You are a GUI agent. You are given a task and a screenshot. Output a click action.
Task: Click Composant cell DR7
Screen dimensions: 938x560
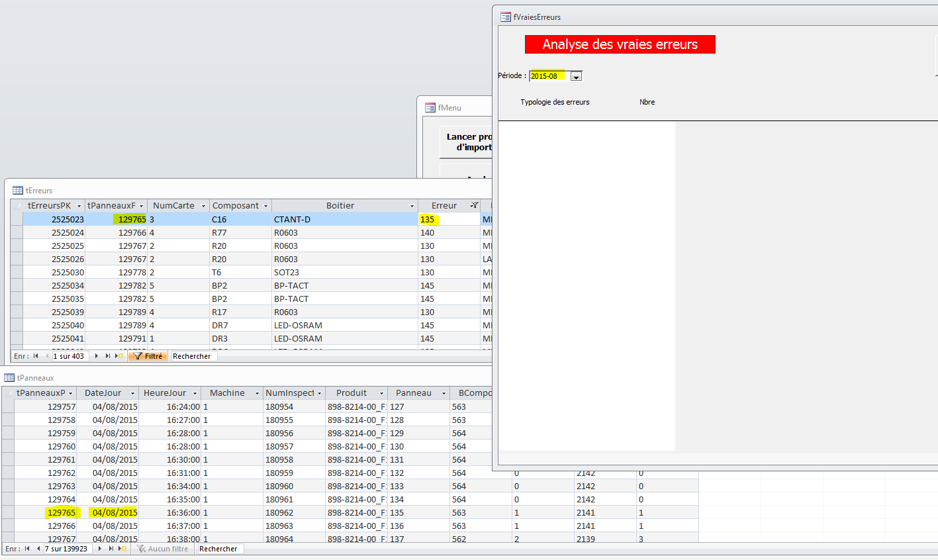[x=240, y=326]
